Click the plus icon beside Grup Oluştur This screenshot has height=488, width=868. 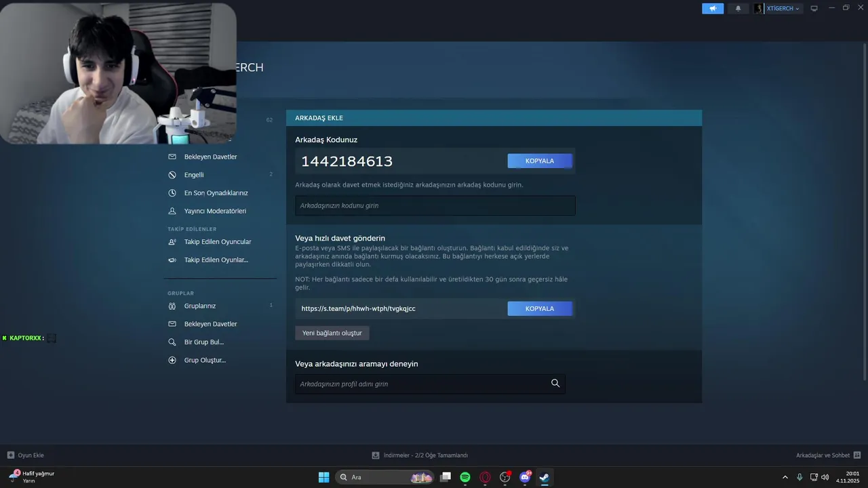tap(172, 361)
